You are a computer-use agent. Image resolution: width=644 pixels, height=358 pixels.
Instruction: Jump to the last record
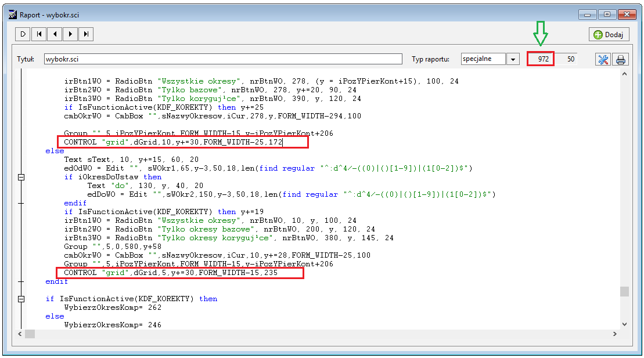click(x=86, y=34)
